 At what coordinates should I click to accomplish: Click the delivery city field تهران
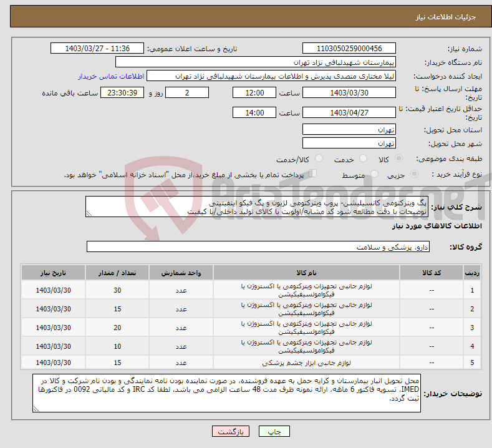pos(349,143)
